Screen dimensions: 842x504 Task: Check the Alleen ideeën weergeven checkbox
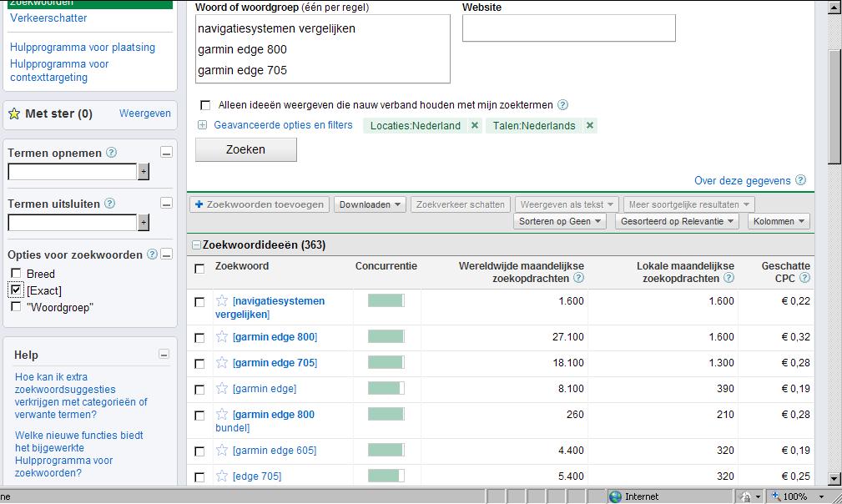pos(205,104)
